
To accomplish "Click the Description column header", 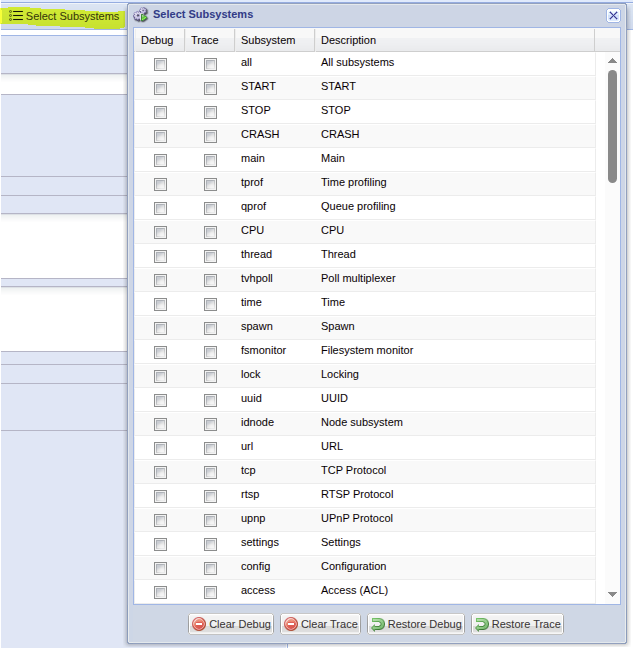I will 349,40.
